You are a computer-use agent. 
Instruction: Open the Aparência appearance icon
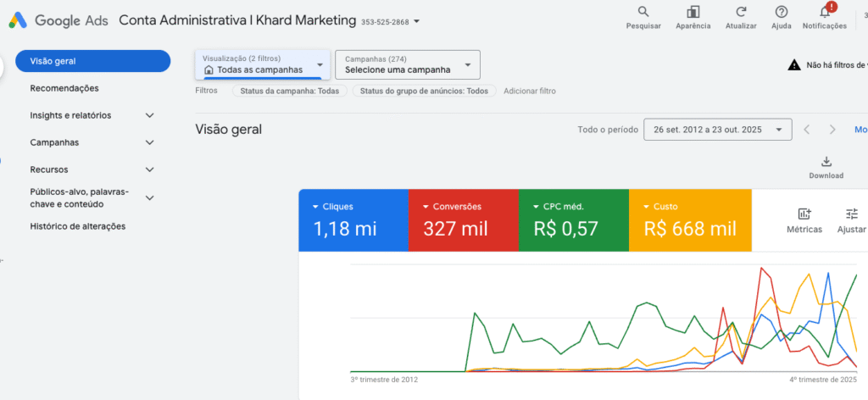point(693,12)
